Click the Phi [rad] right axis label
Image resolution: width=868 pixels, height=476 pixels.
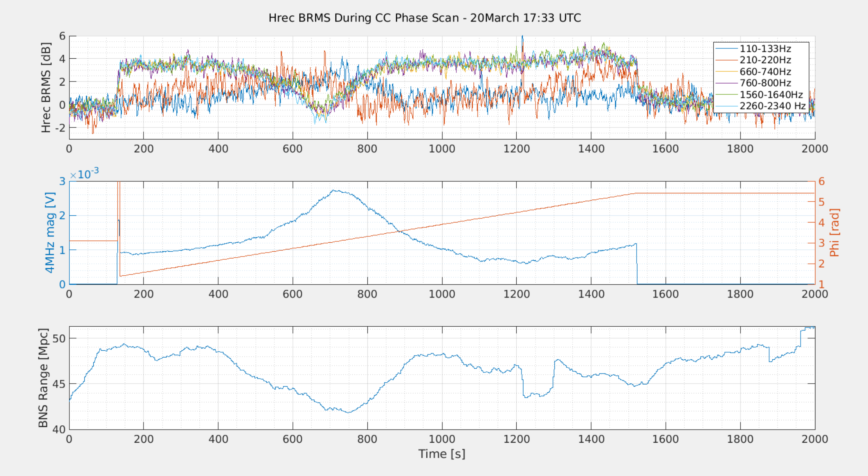pos(834,233)
